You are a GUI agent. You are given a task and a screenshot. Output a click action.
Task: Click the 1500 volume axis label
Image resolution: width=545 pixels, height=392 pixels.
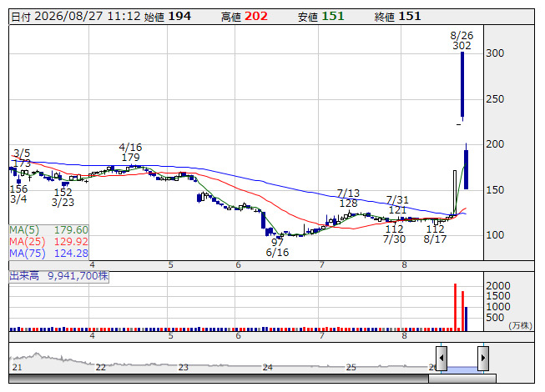point(498,296)
